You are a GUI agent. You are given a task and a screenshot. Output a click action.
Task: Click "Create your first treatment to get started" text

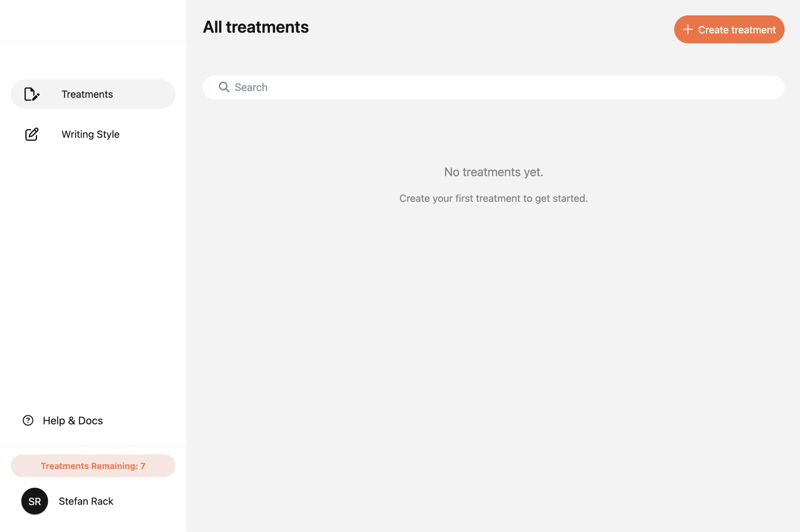click(494, 198)
